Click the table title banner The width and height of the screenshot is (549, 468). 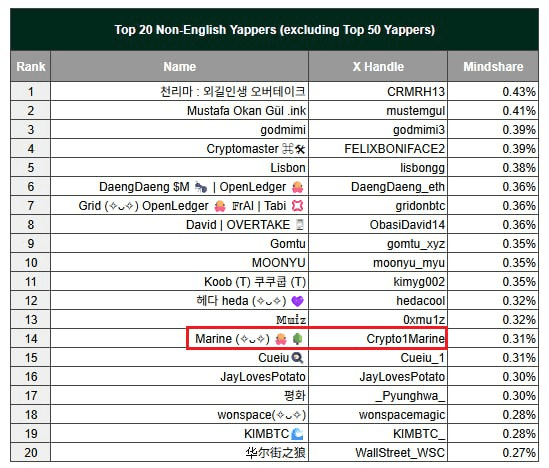tap(274, 30)
